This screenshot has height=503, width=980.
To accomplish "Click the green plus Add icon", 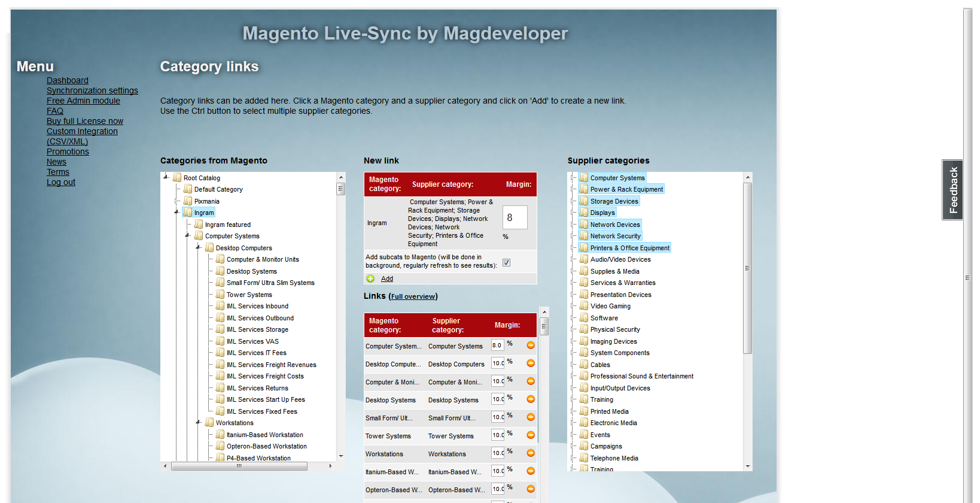I will (370, 278).
